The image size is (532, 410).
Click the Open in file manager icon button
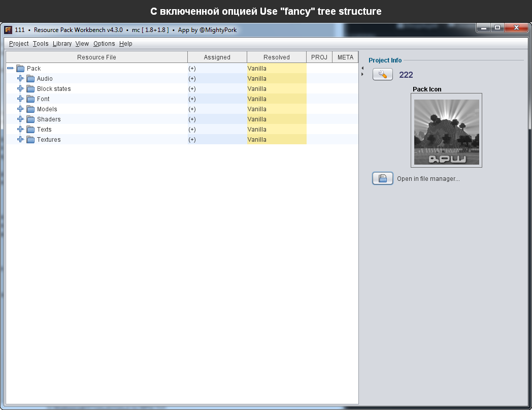click(383, 178)
